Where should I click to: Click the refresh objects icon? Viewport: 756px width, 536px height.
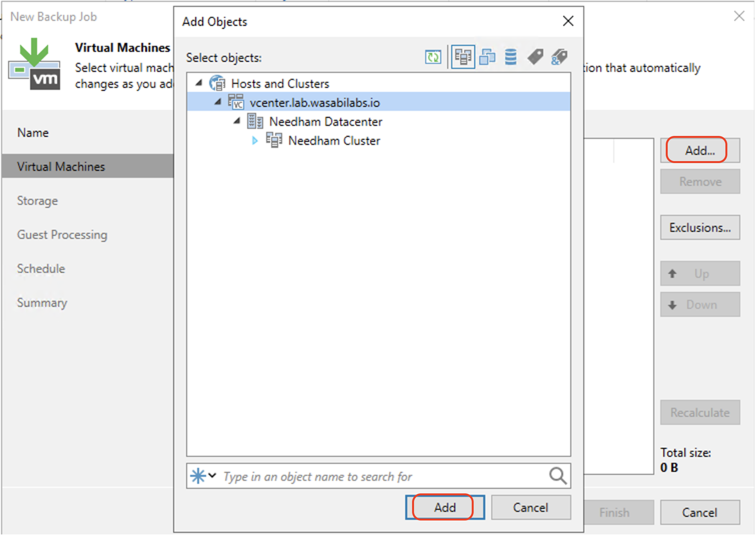(x=433, y=57)
